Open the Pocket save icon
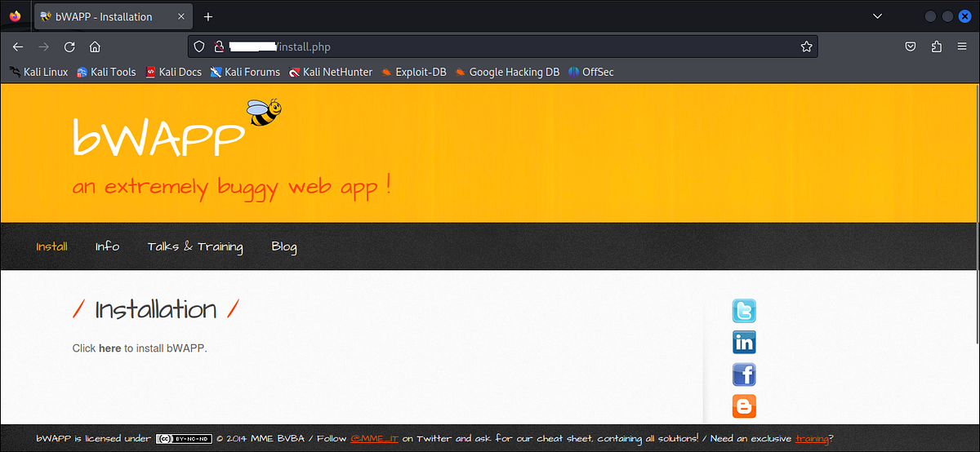The width and height of the screenshot is (980, 452). click(911, 47)
